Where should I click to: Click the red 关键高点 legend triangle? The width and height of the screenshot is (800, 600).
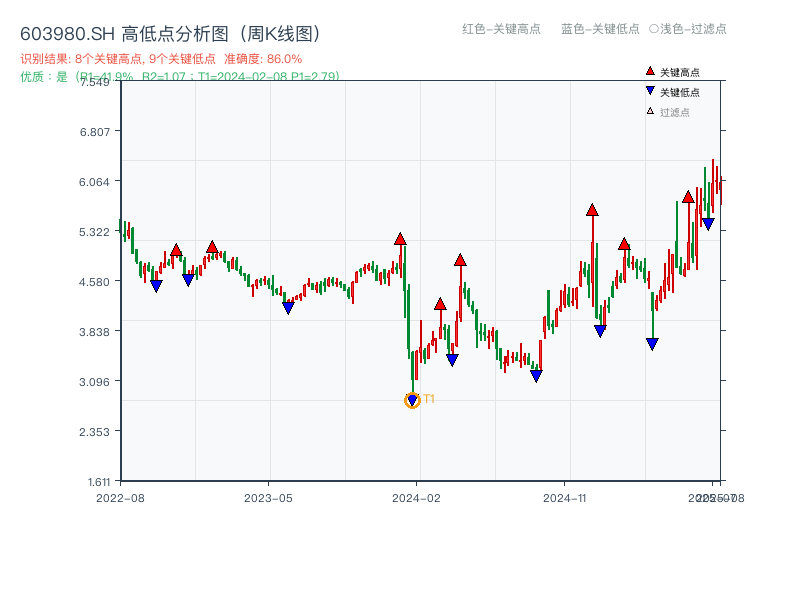(650, 71)
